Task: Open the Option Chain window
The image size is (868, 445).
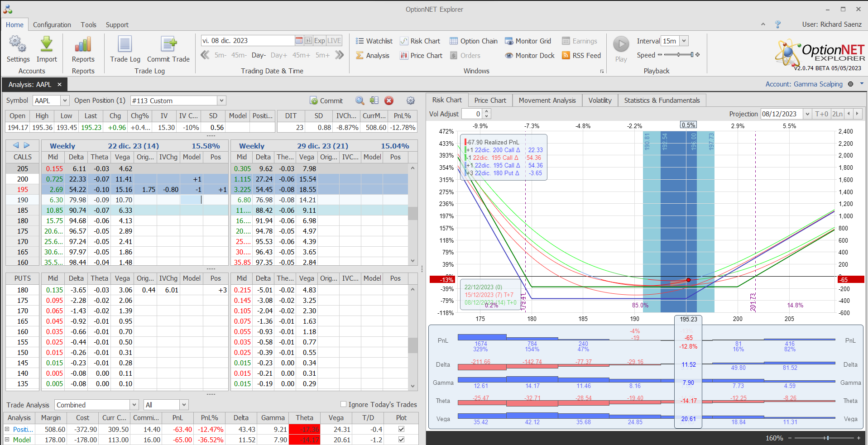Action: coord(474,41)
